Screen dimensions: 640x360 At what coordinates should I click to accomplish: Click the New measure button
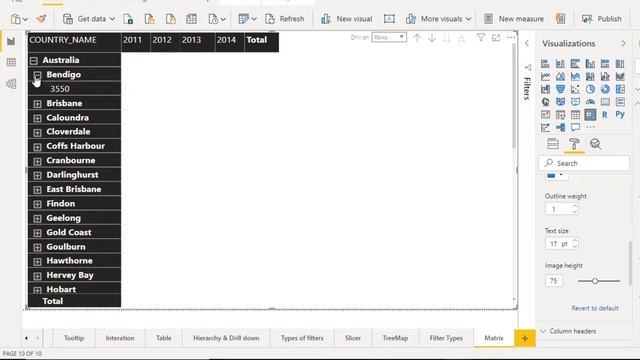pyautogui.click(x=513, y=19)
